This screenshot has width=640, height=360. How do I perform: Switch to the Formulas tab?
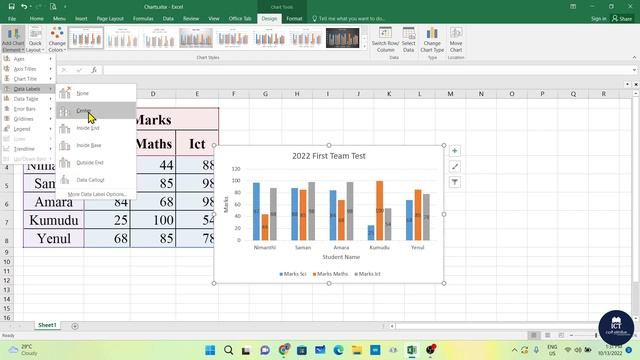point(143,18)
